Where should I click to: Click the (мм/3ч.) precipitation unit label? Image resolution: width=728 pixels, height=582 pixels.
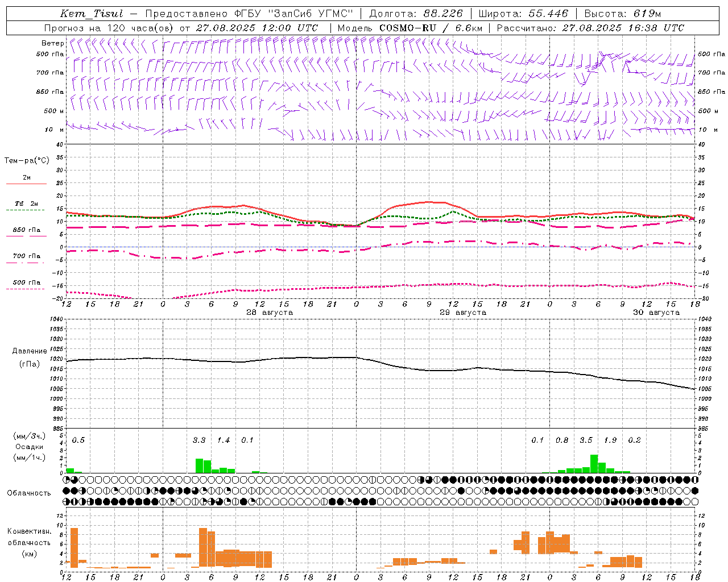tap(29, 436)
